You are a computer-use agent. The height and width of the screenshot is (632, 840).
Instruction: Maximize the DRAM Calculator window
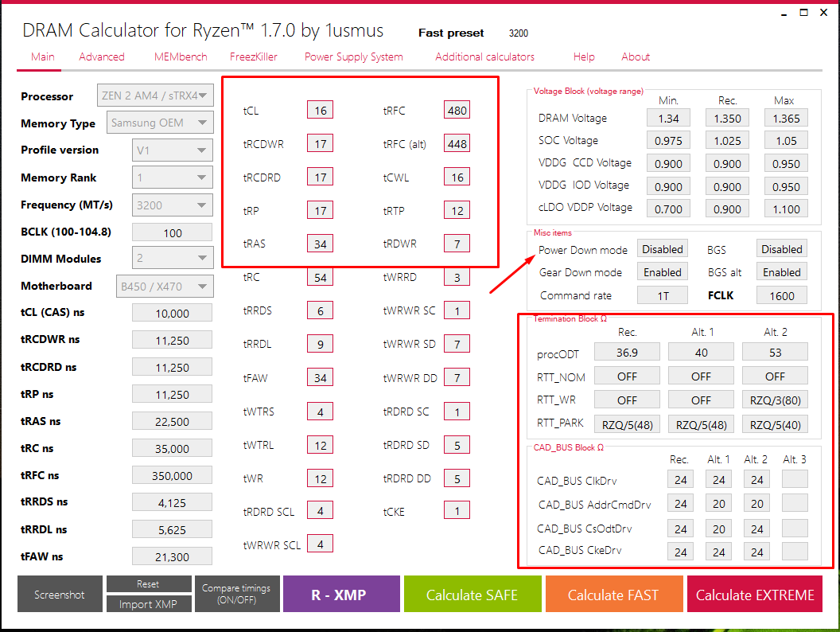click(803, 13)
